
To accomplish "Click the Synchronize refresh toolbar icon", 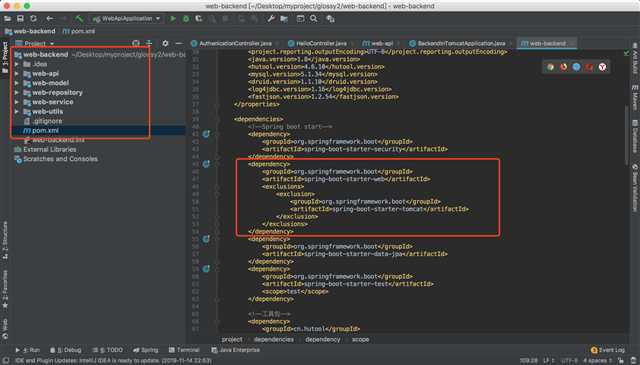I will [33, 19].
